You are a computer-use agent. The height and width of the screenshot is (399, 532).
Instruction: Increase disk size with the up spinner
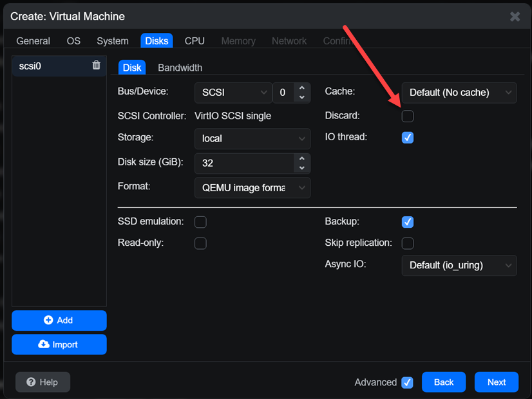301,159
